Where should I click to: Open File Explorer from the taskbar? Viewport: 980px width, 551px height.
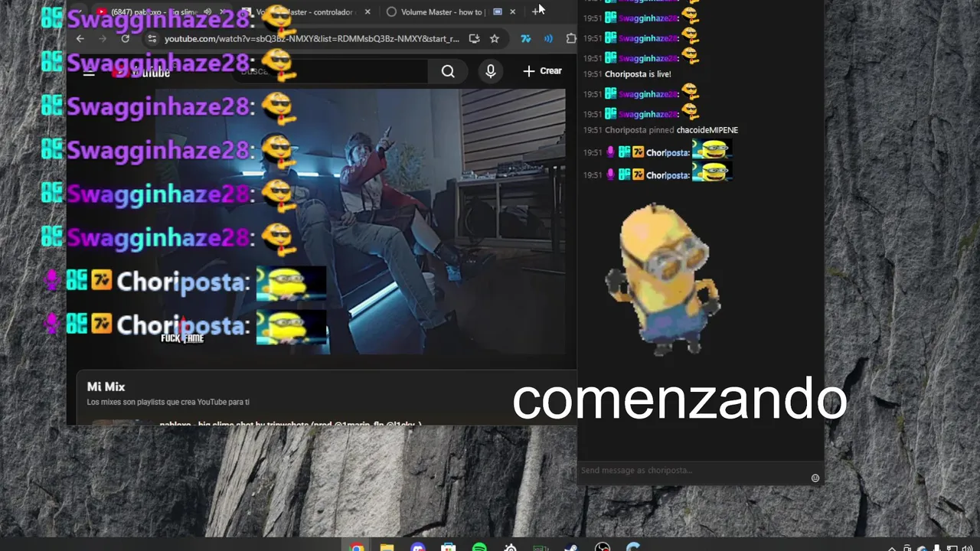click(x=387, y=546)
